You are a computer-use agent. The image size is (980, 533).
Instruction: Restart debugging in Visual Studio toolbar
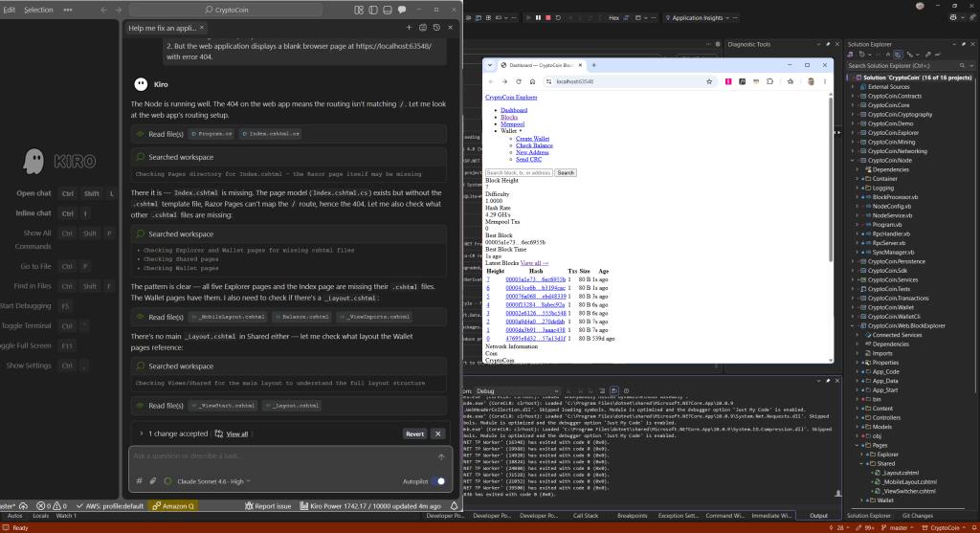558,17
